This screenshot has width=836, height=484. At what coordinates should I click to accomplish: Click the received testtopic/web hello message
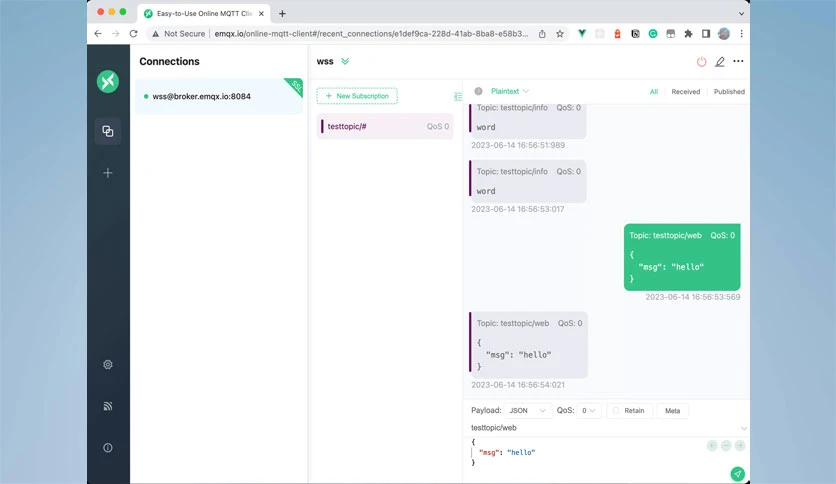528,345
